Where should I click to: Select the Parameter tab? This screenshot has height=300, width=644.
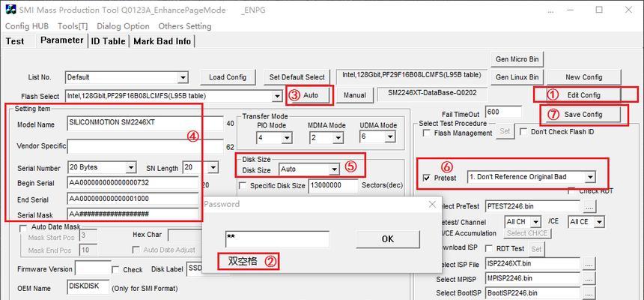click(x=61, y=40)
